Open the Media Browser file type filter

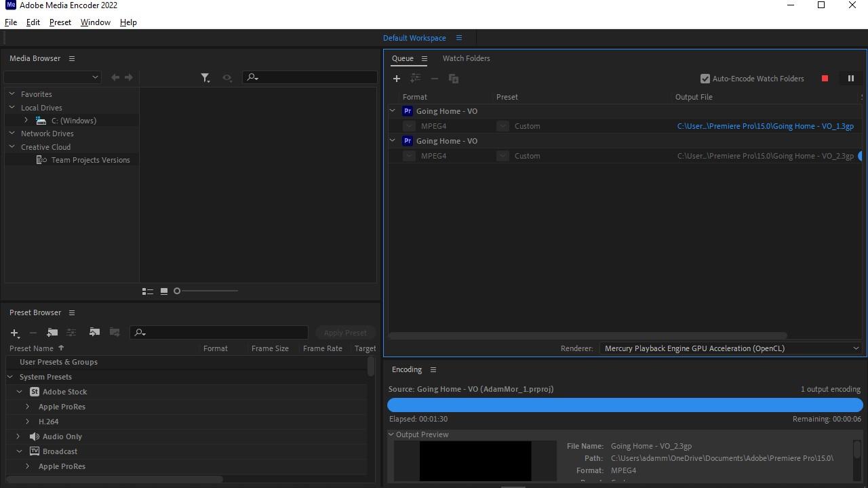pos(205,78)
